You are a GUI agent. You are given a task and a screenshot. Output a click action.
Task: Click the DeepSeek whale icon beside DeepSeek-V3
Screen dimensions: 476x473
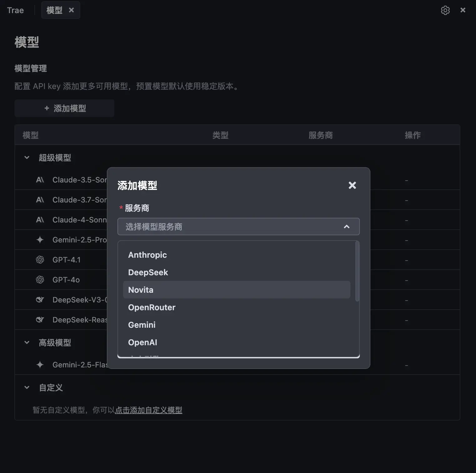[40, 300]
